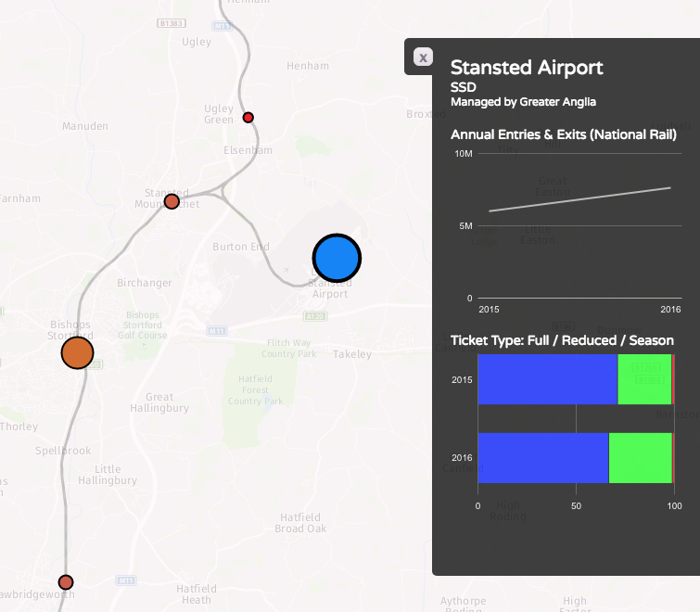700x612 pixels.
Task: Click the 'Bishops Stortford Golf Course' label
Action: pyautogui.click(x=143, y=325)
